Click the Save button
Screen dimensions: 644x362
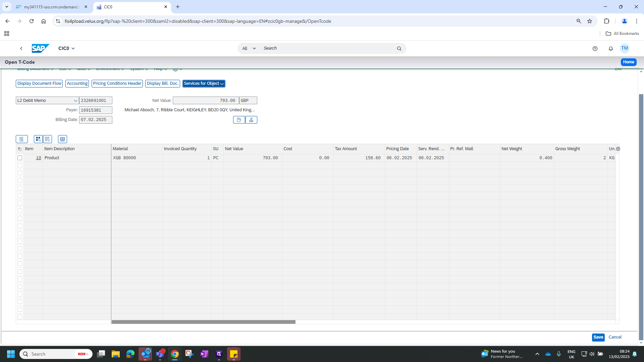598,337
